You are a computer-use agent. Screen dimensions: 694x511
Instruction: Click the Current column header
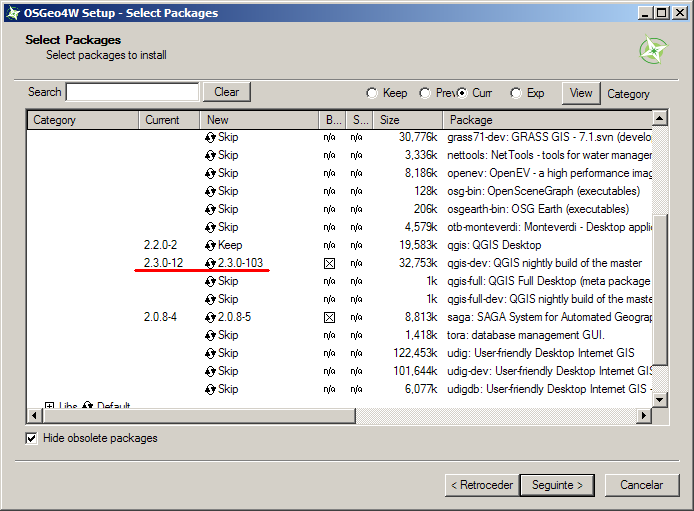[169, 120]
